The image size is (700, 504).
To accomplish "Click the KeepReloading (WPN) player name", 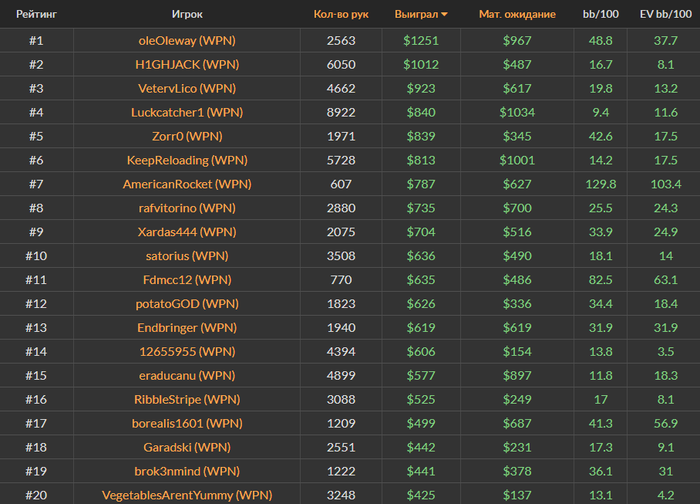I will (187, 160).
